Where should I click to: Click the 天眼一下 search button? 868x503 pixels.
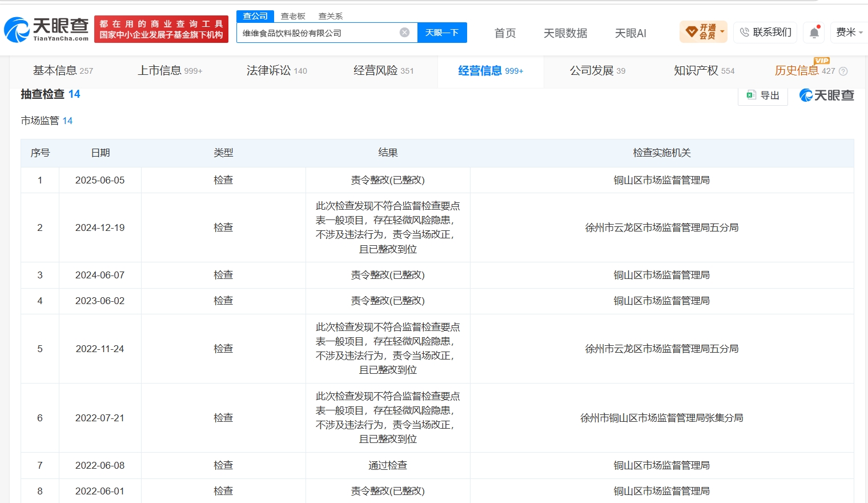click(x=442, y=33)
